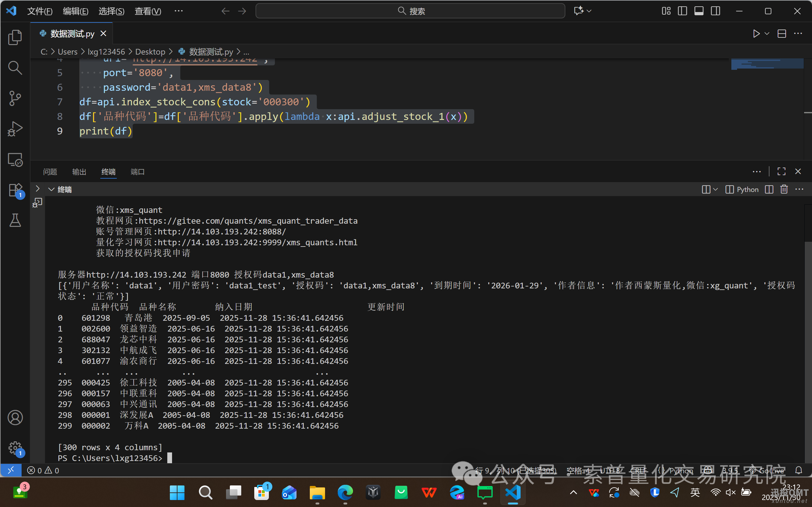812x507 pixels.
Task: Collapse the 终端 section chevron
Action: (x=51, y=189)
